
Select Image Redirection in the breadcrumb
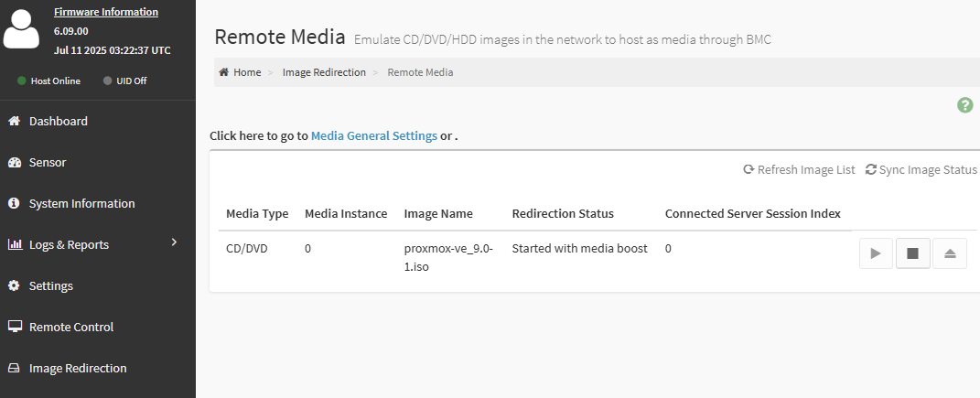click(324, 72)
